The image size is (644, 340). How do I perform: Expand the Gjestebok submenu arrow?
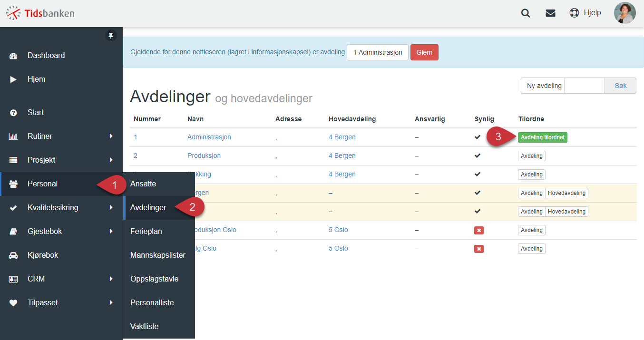[111, 231]
